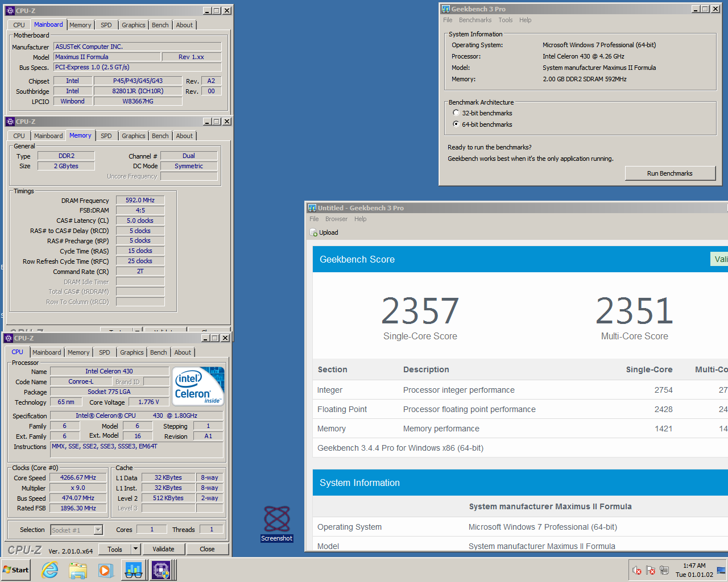The width and height of the screenshot is (728, 582).
Task: Select the 64-bit benchmarks option
Action: pos(456,124)
